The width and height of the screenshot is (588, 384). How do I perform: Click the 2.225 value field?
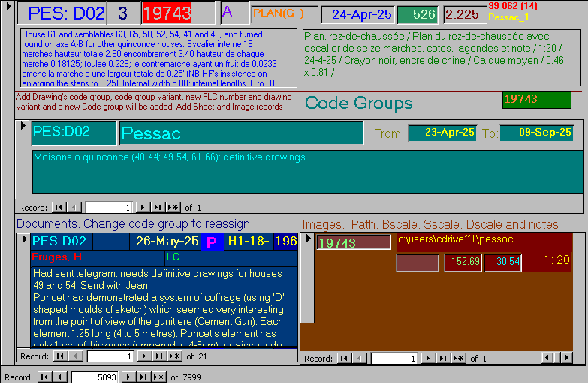click(465, 14)
